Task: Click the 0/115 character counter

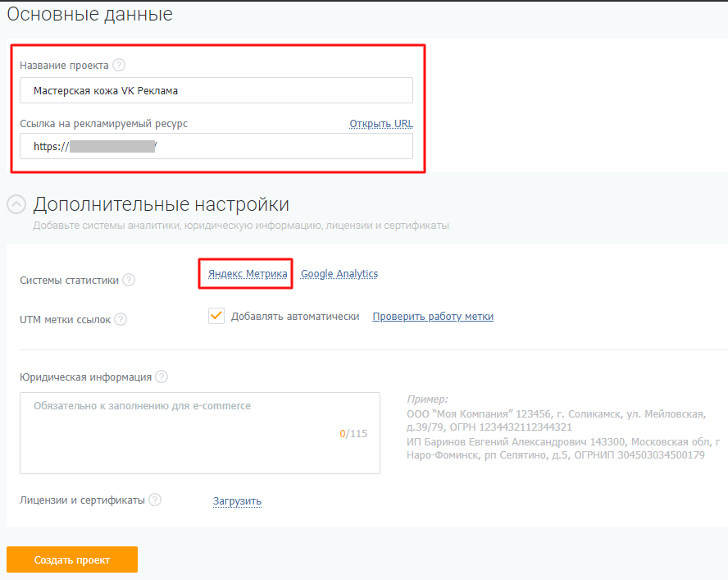Action: pos(353,434)
